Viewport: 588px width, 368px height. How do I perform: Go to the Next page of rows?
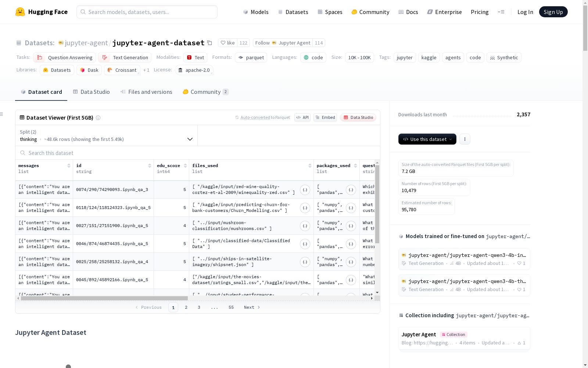tap(252, 307)
